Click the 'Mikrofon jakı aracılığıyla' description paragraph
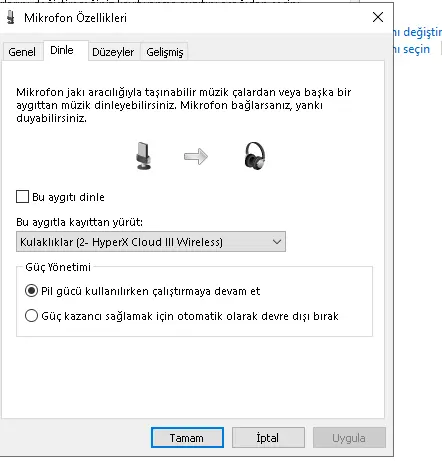Viewport: 442px width, 476px height. pyautogui.click(x=183, y=105)
